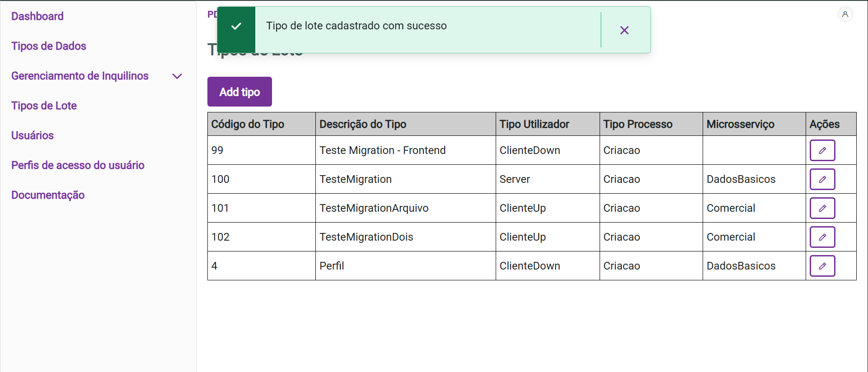This screenshot has height=372, width=868.
Task: Click edit pencil on the Perfil row
Action: point(822,266)
